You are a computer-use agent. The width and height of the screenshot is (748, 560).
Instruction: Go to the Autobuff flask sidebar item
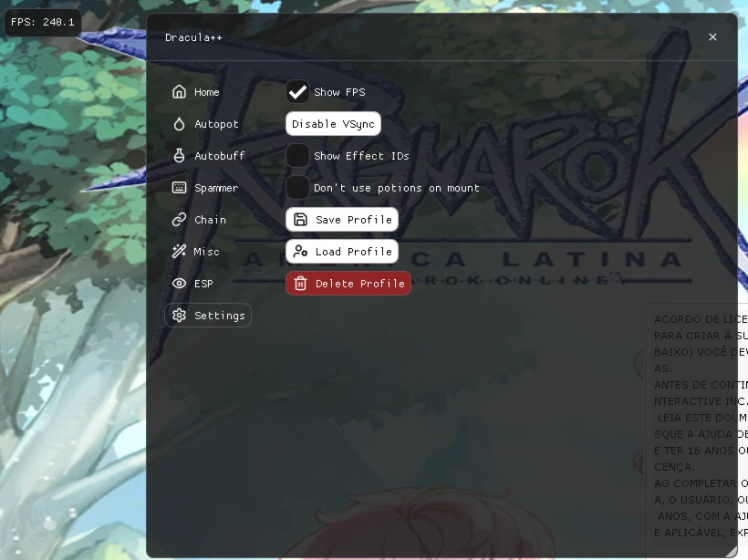208,156
